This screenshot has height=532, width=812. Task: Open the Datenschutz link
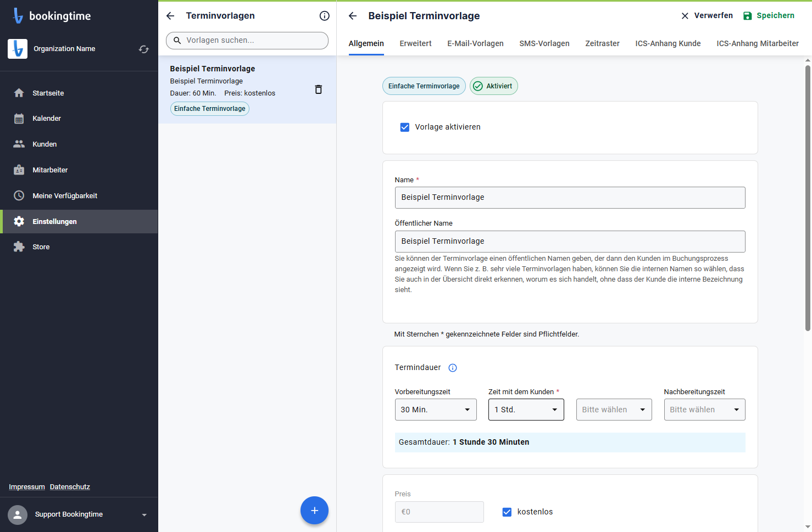70,487
